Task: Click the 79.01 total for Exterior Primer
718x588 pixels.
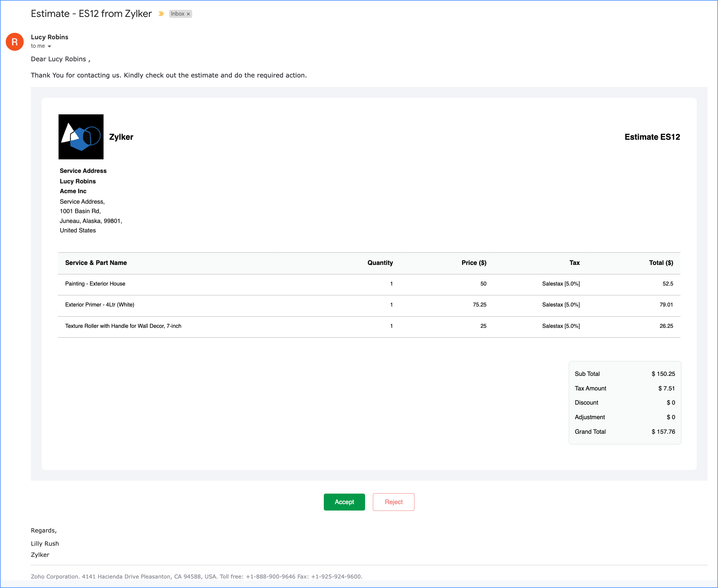Action: [x=666, y=305]
